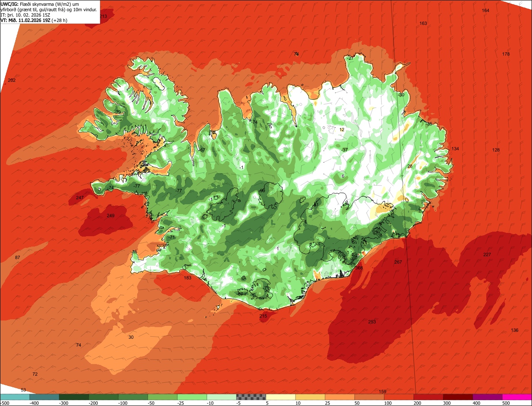532x406 pixels.
Task: Select the map value 247
Action: pos(80,198)
